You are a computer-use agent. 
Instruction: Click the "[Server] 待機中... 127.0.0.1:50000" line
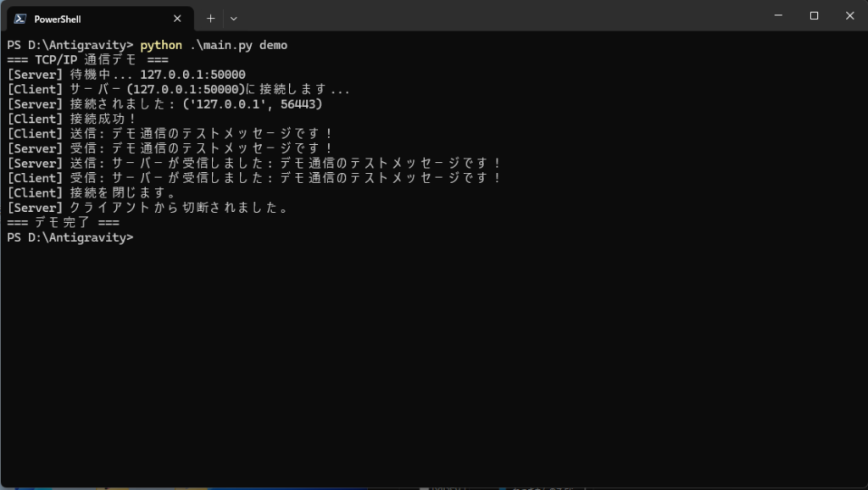coord(125,75)
